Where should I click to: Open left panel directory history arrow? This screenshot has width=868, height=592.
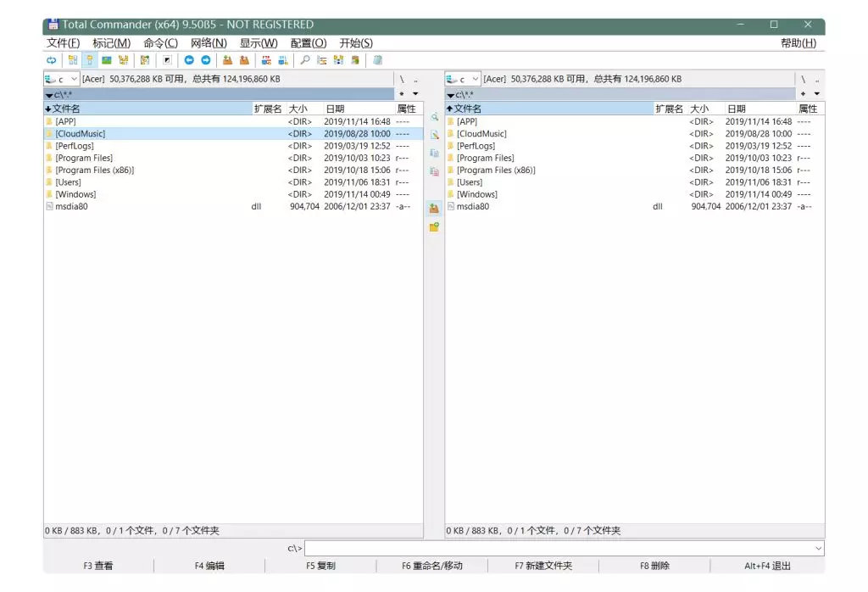click(x=415, y=94)
